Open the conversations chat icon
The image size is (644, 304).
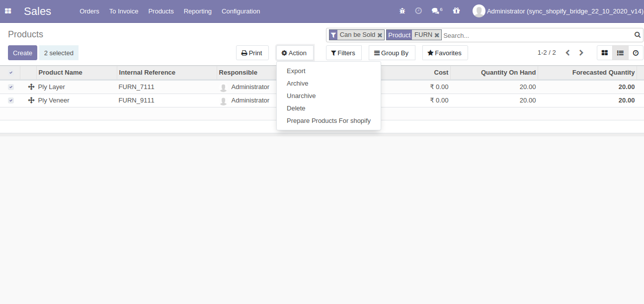pyautogui.click(x=436, y=11)
